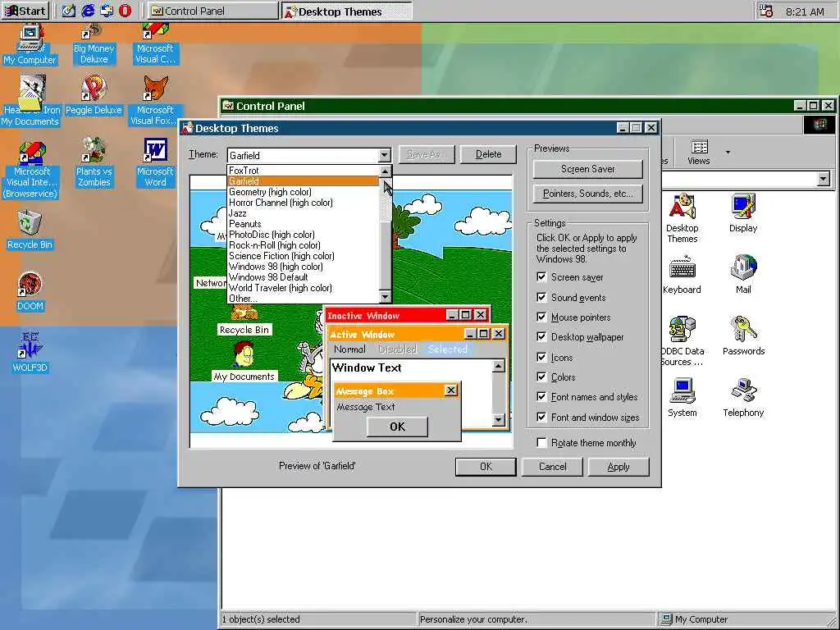The width and height of the screenshot is (840, 630).
Task: Uncheck the Screen saver checkbox
Action: click(541, 277)
